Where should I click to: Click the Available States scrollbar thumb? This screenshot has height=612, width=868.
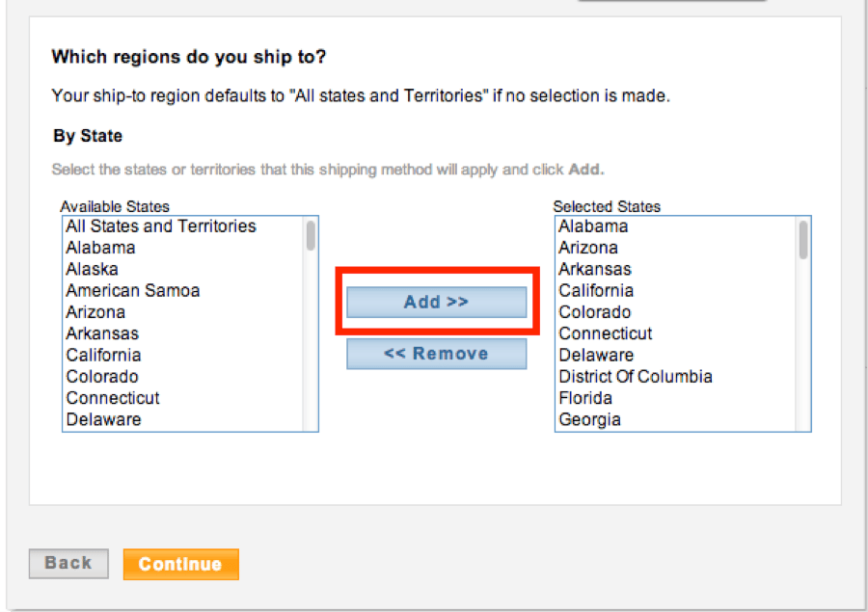pos(311,236)
